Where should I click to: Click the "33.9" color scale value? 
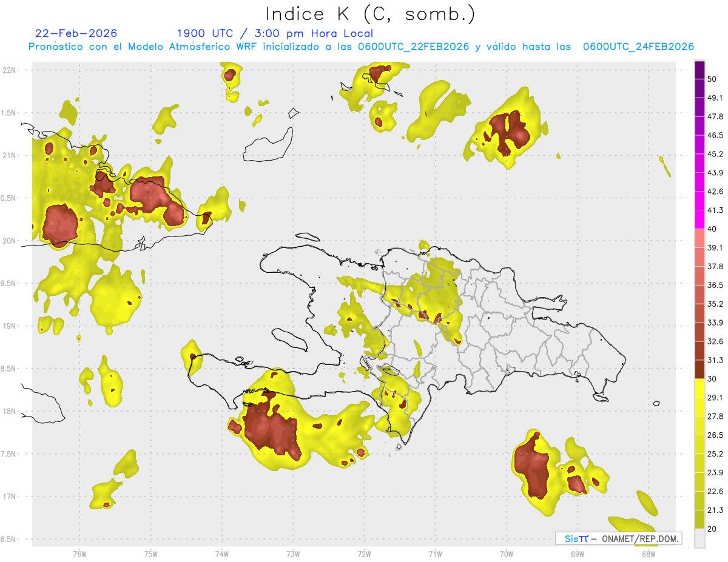pos(715,323)
